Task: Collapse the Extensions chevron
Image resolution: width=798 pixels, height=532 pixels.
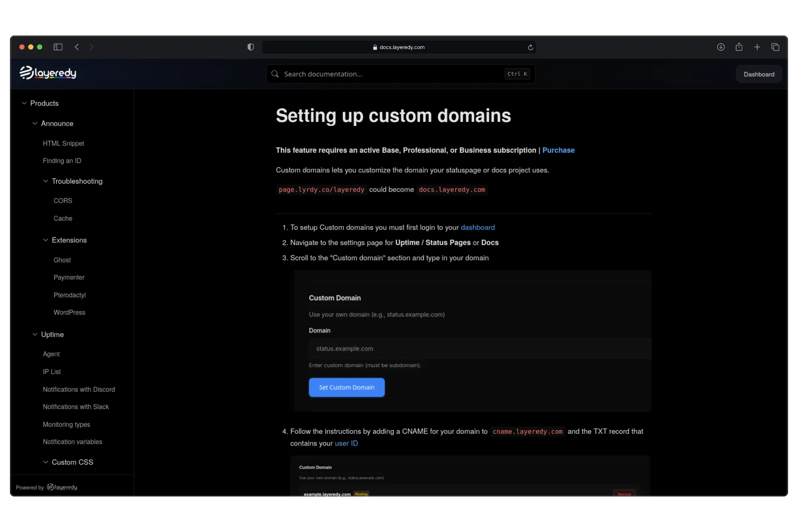Action: pyautogui.click(x=46, y=240)
